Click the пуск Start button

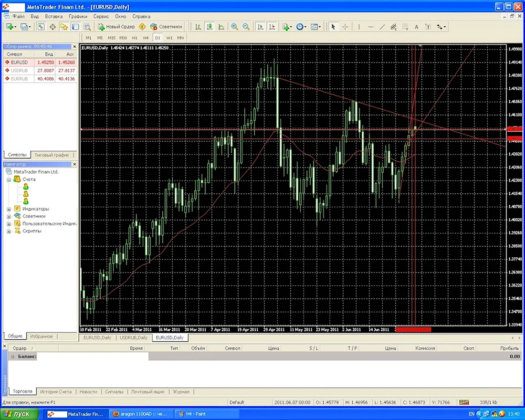20,414
